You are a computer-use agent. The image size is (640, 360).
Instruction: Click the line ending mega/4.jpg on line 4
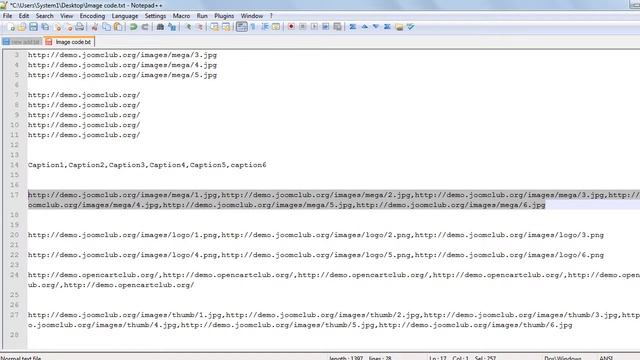(x=122, y=65)
